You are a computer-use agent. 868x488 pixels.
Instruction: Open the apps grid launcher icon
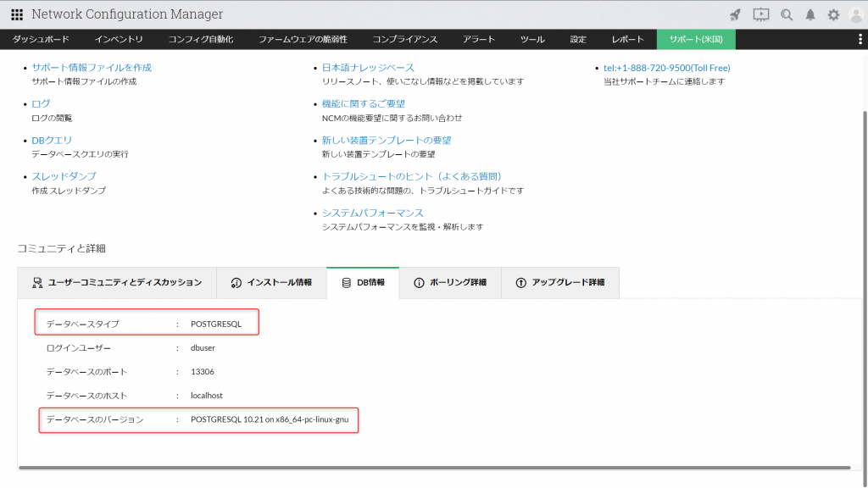[x=17, y=14]
